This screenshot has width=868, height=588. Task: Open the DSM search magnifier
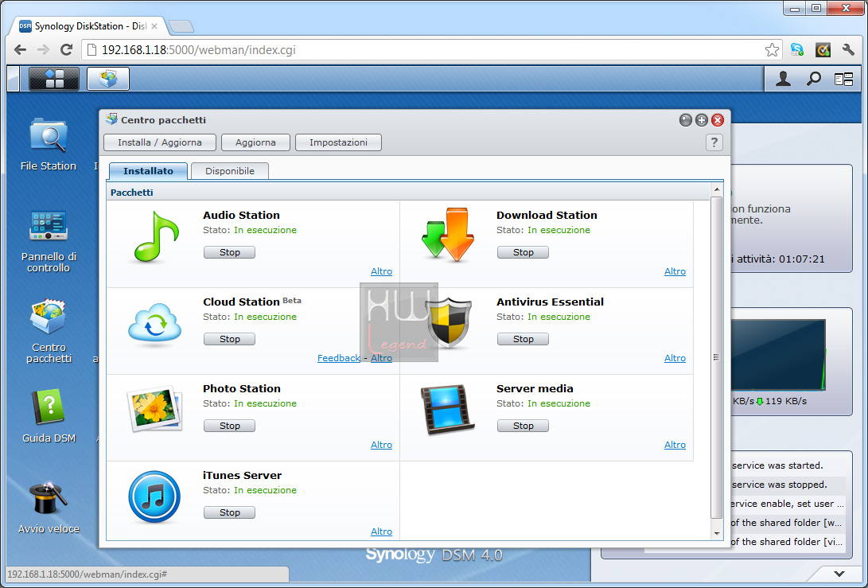coord(813,80)
